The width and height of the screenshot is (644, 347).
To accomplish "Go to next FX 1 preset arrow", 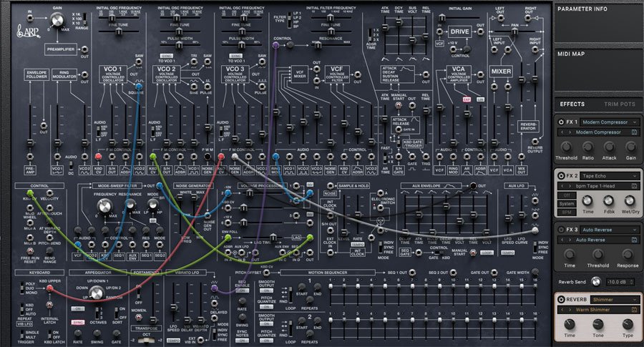I will pos(570,132).
